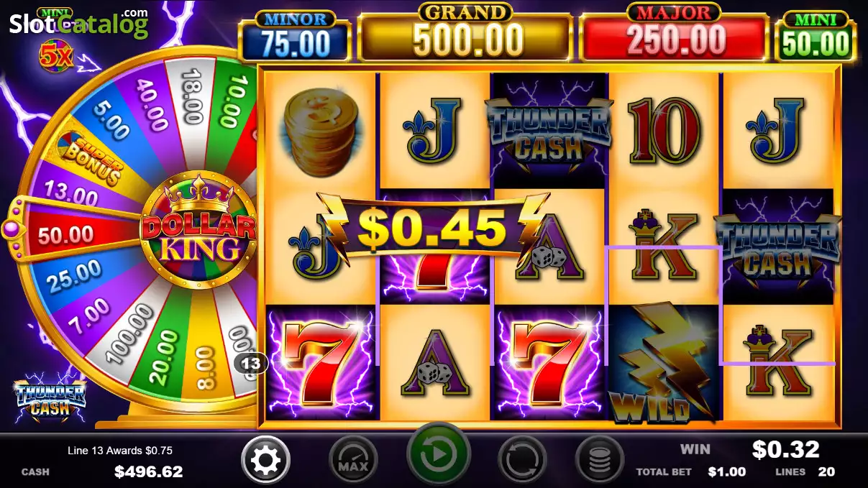Click the MINOR 75.00 jackpot display

(x=295, y=36)
